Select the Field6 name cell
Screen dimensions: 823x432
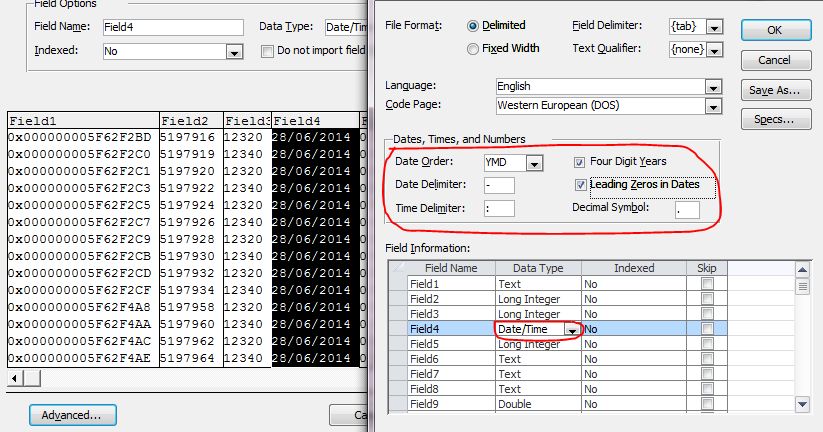pyautogui.click(x=451, y=359)
